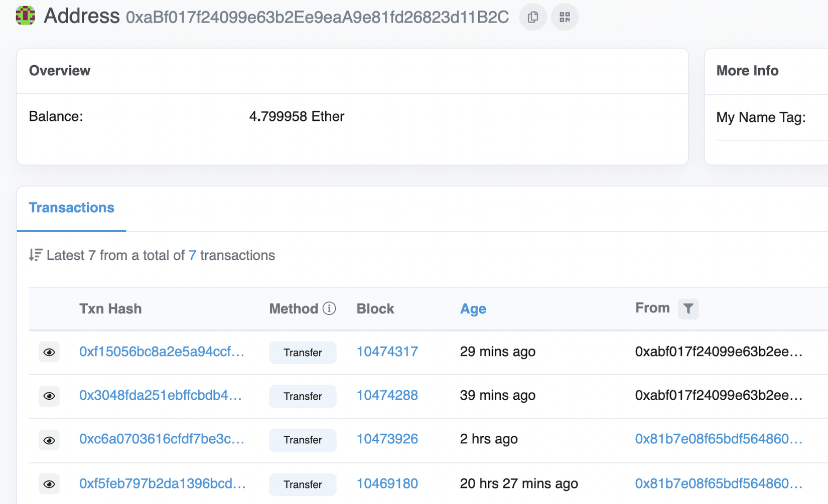Click the Transfer method badge for block 10474317
Image resolution: width=828 pixels, height=504 pixels.
[303, 353]
